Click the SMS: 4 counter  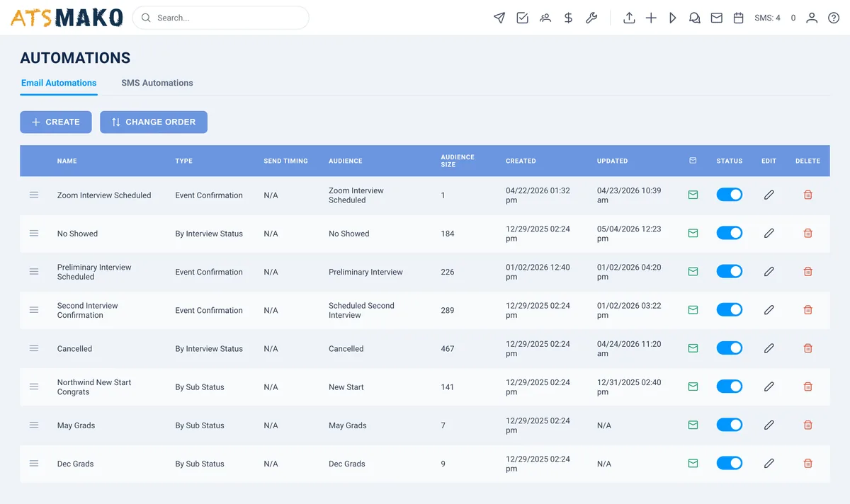pos(767,18)
